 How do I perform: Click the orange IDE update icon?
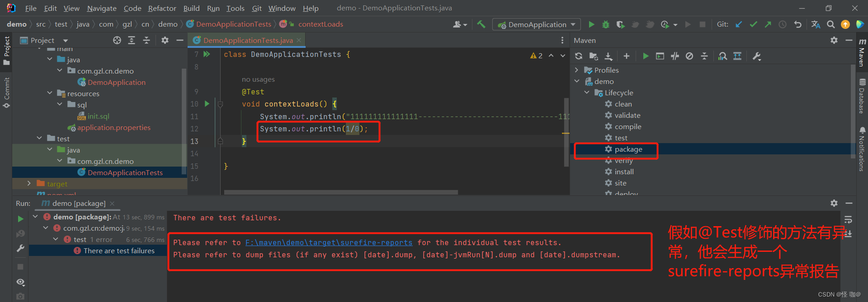pos(845,24)
